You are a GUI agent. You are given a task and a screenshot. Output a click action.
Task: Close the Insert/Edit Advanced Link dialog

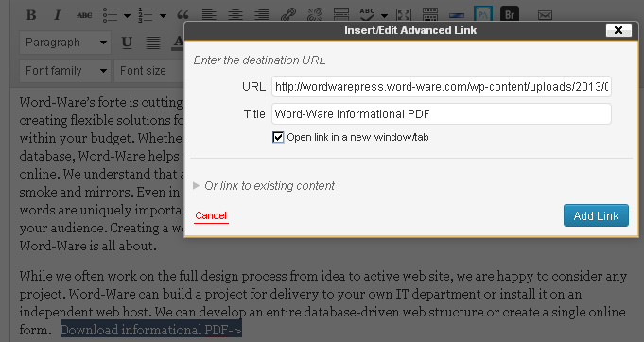point(618,30)
